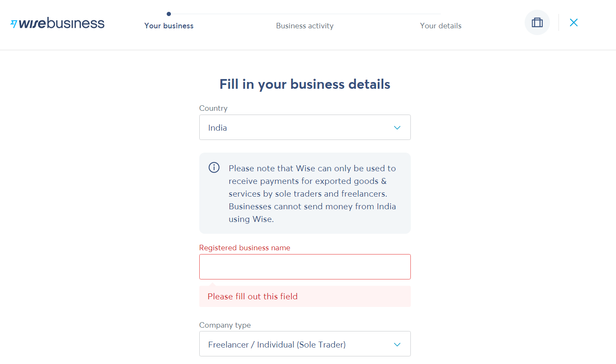Viewport: 616px width, 364px height.
Task: Go to the Your business step
Action: click(x=169, y=26)
